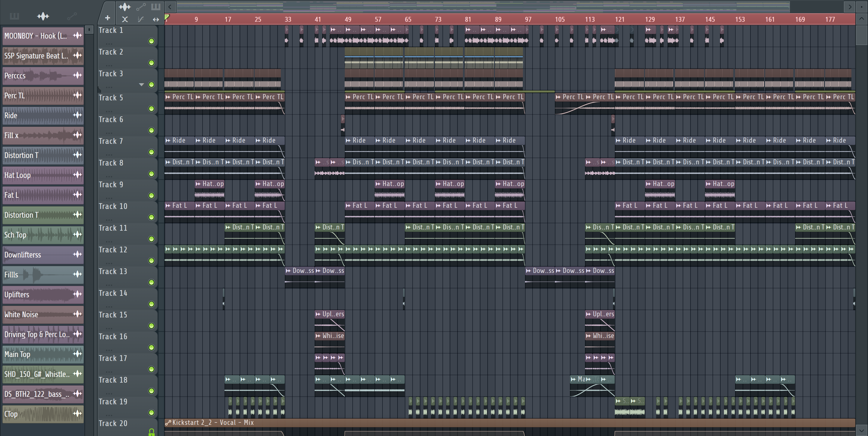The image size is (868, 436).
Task: Collapse Track 3 group using its triangle arrow
Action: pos(142,85)
